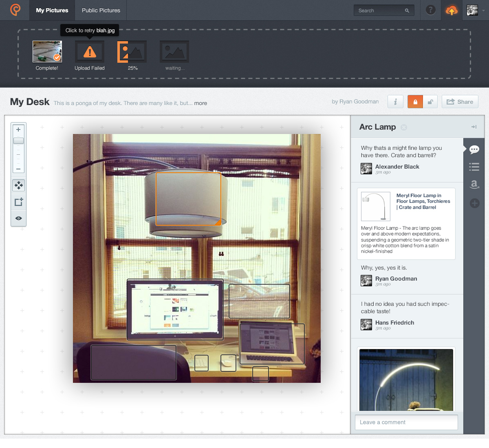Select the pan/move tool
Viewport: 489px width, 448px height.
point(18,185)
